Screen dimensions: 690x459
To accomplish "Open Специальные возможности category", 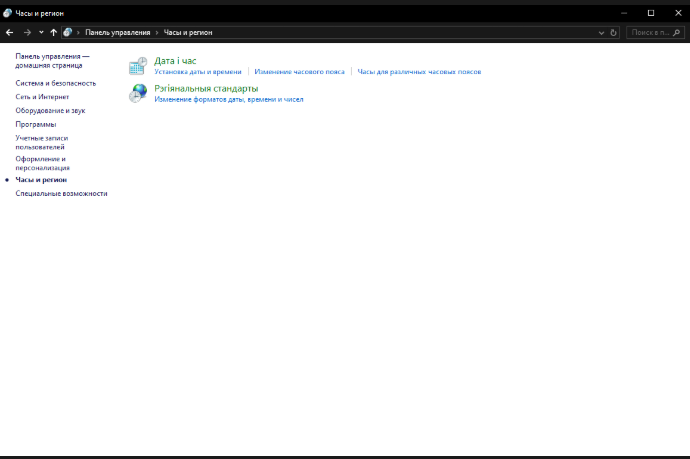I will 61,193.
